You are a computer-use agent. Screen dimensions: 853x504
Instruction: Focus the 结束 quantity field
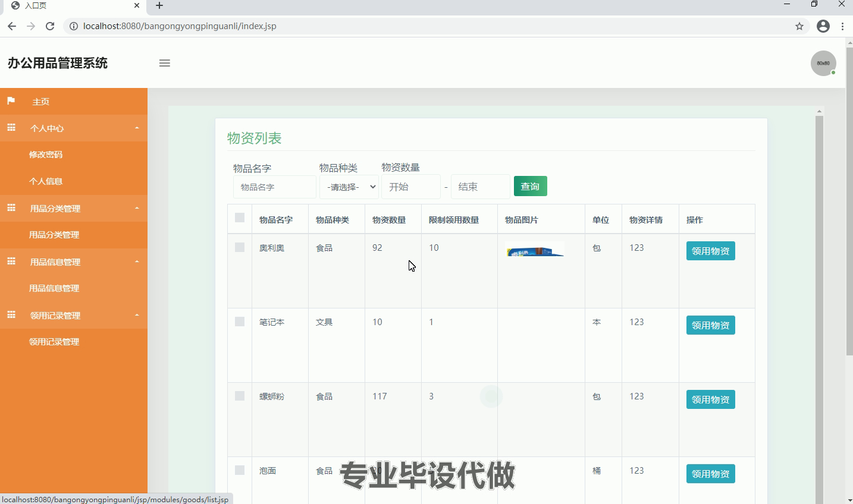(481, 187)
